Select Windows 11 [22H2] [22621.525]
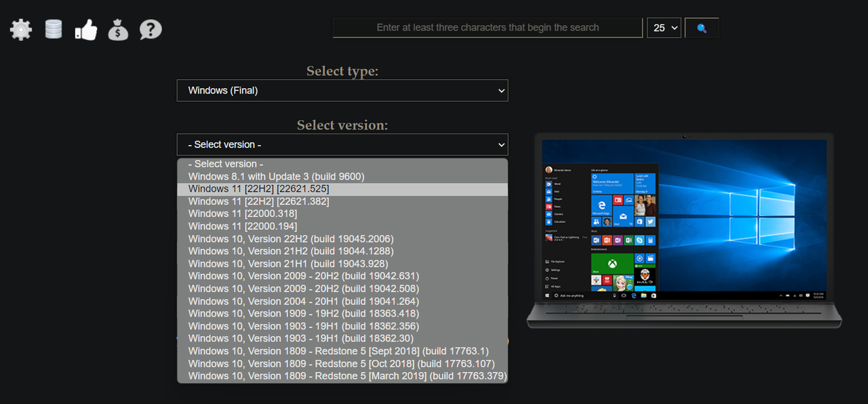This screenshot has height=404, width=868. pyautogui.click(x=342, y=189)
